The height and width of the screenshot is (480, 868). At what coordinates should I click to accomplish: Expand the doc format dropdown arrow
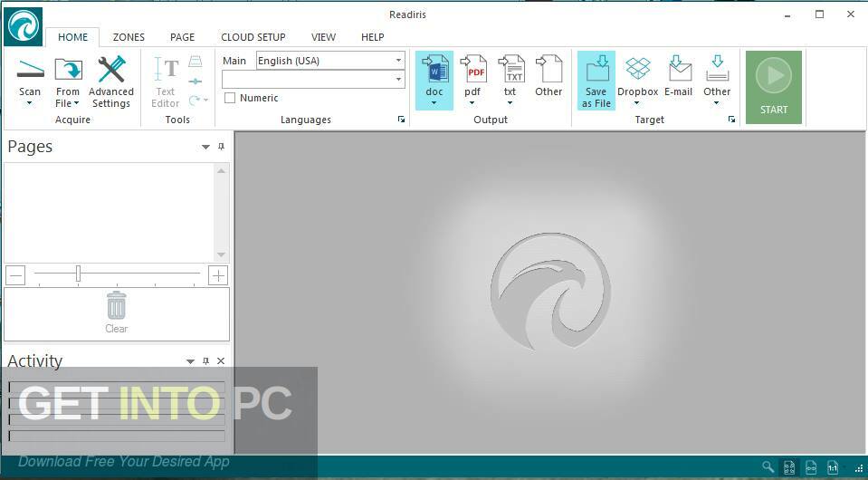click(434, 103)
